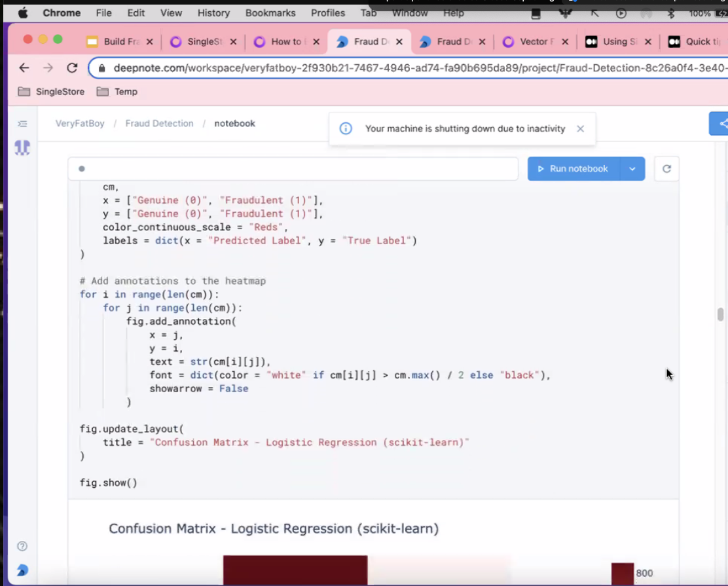The height and width of the screenshot is (586, 728).
Task: Open the Bookmarks menu in menu bar
Action: (x=270, y=13)
